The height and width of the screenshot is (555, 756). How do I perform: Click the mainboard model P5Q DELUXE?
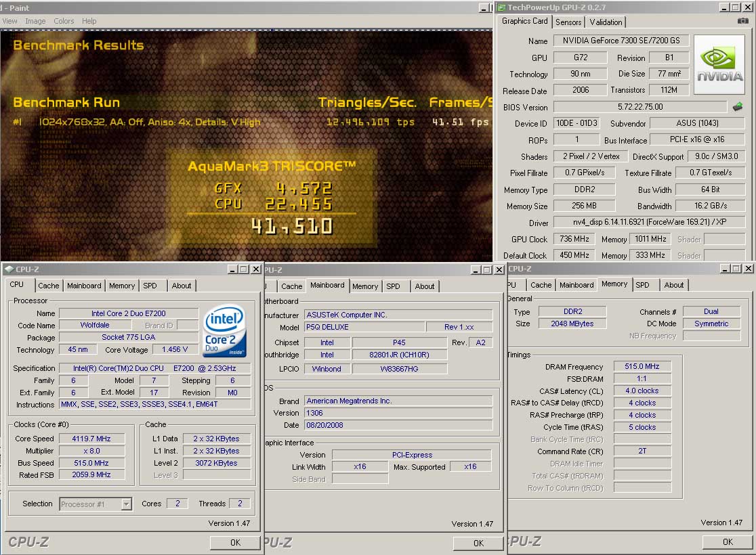click(x=364, y=327)
